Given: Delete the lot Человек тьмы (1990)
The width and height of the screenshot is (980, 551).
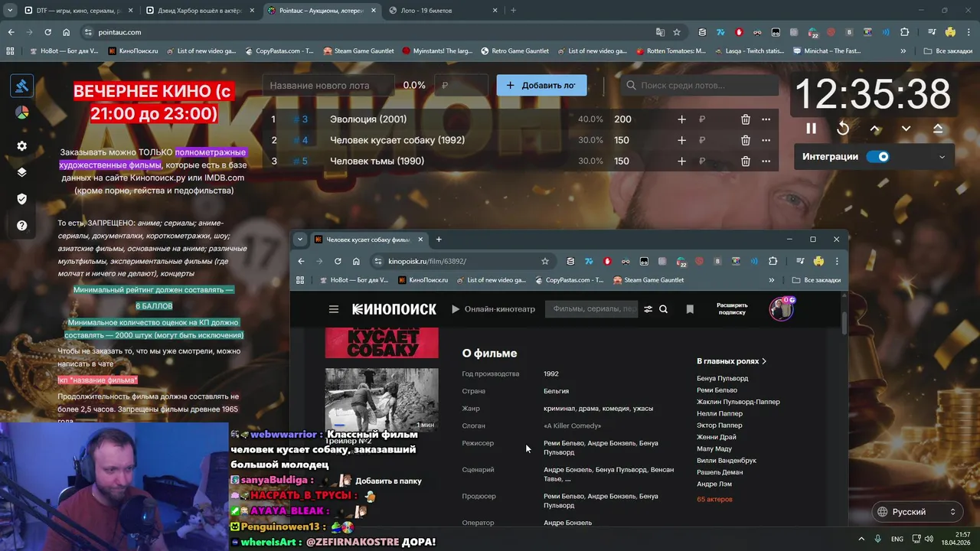Looking at the screenshot, I should [x=745, y=161].
